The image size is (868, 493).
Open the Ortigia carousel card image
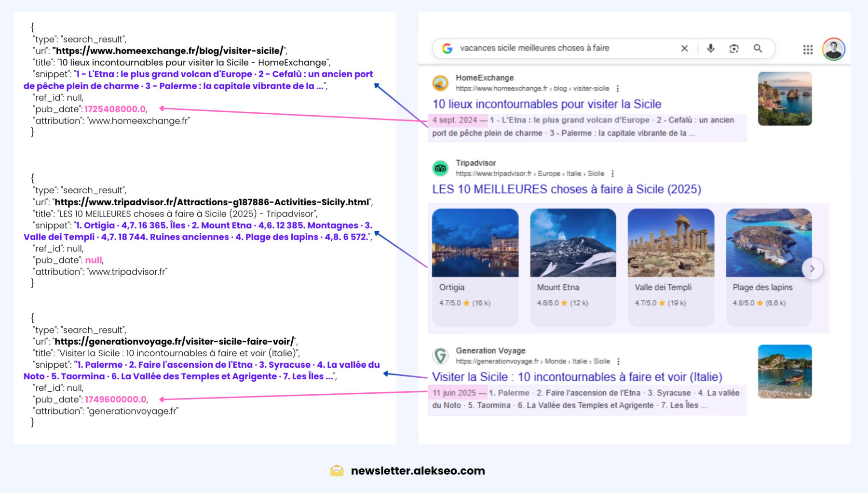coord(475,243)
